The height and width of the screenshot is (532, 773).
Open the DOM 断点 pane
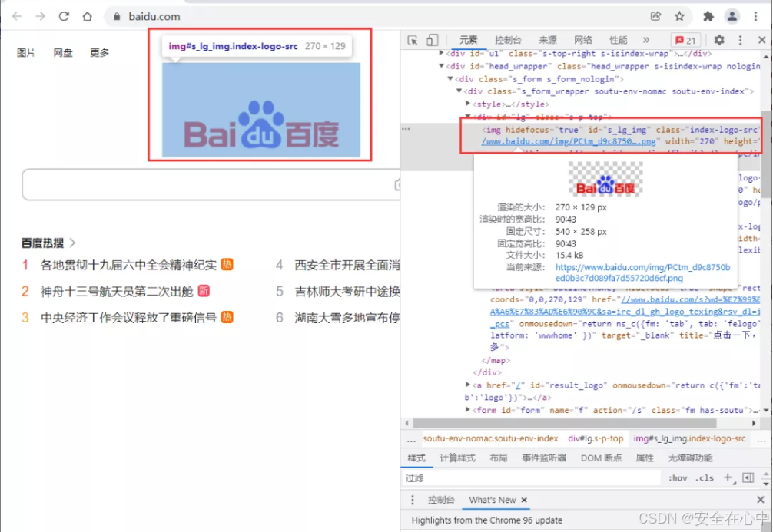(x=602, y=458)
